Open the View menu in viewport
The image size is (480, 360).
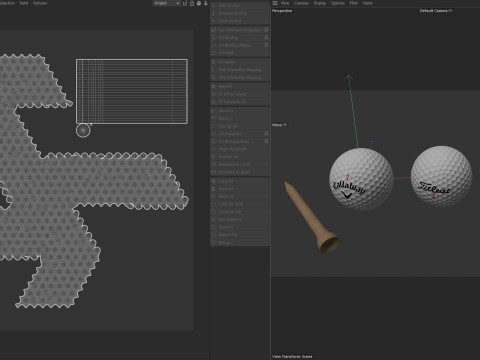tap(285, 3)
